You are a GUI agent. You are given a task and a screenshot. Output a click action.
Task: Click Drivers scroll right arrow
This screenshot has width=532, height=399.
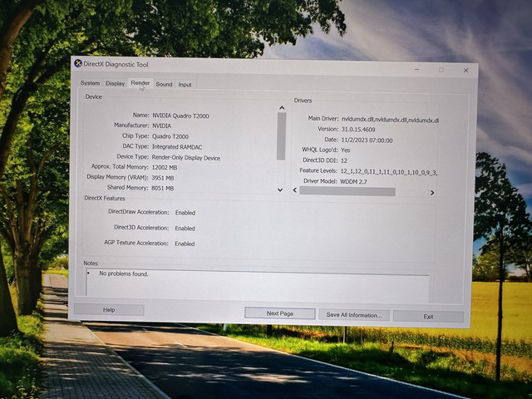point(432,193)
